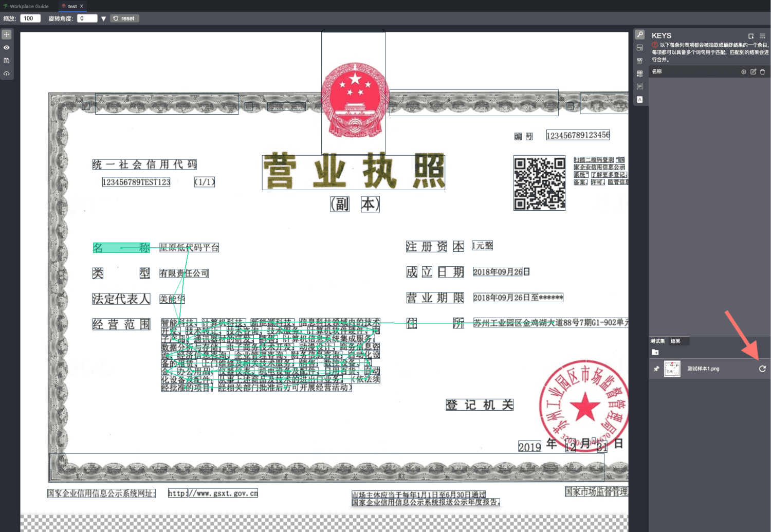Select the 1元整 value box

pyautogui.click(x=482, y=246)
